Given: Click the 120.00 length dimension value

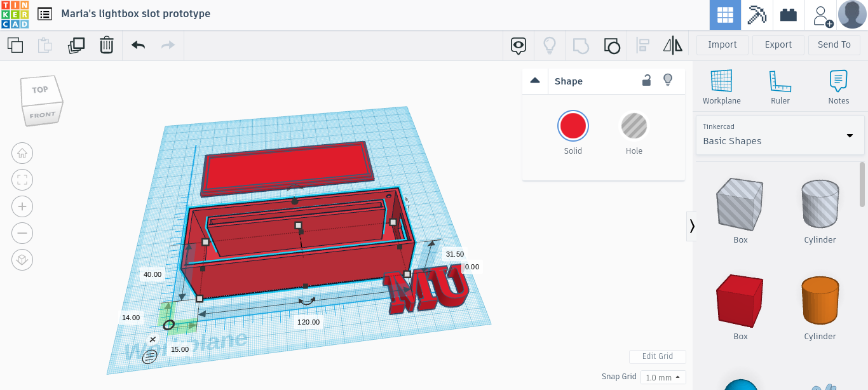Looking at the screenshot, I should point(309,322).
